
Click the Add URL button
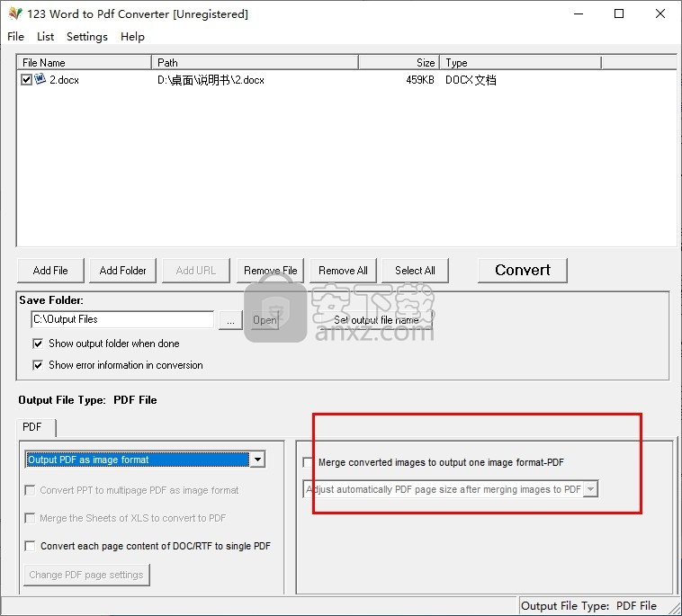tap(196, 271)
